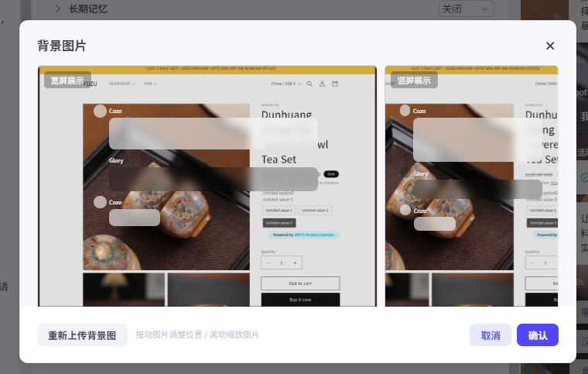This screenshot has width=588, height=374.
Task: Click the top Coze avatar in the portrait preview
Action: click(x=406, y=111)
